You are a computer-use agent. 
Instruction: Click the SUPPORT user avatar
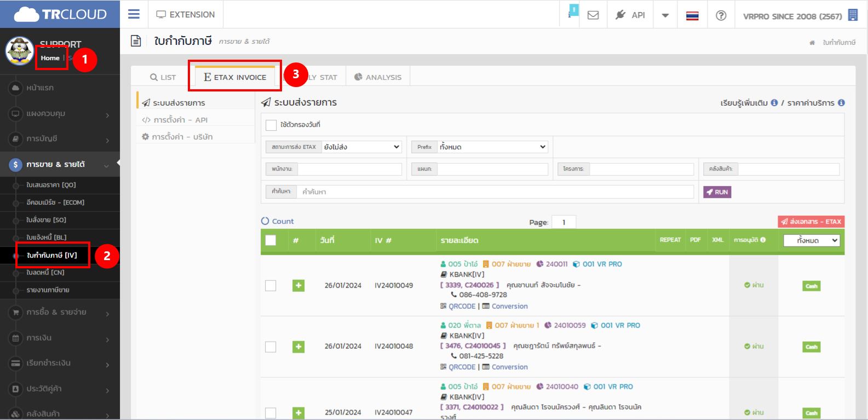[20, 51]
